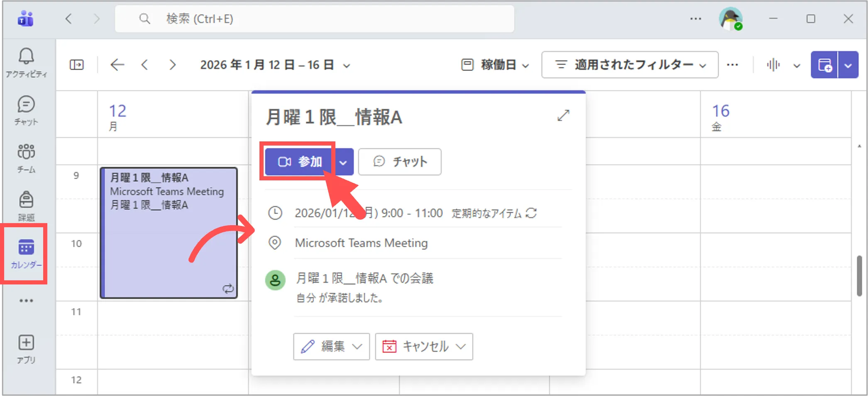This screenshot has height=396, width=868.
Task: Expand the event popup to full view
Action: click(563, 116)
